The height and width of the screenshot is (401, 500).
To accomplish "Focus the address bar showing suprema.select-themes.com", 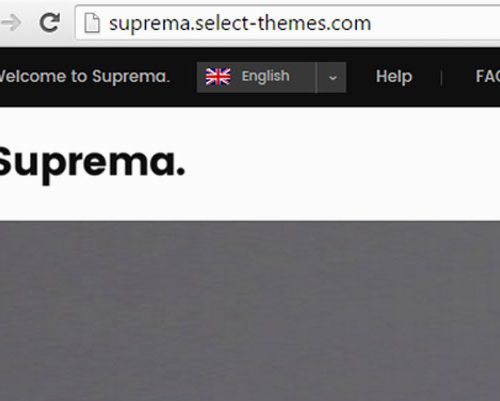I will (x=287, y=23).
